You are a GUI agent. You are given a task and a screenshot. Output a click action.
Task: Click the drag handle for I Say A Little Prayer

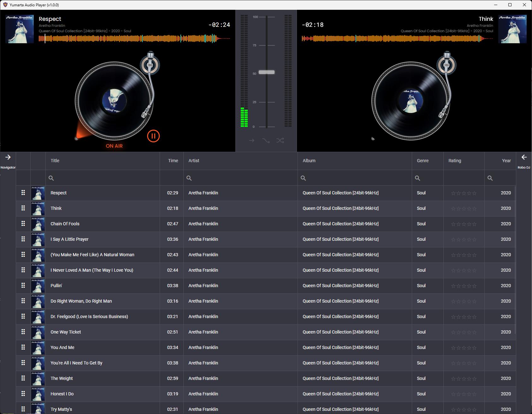[x=23, y=239]
